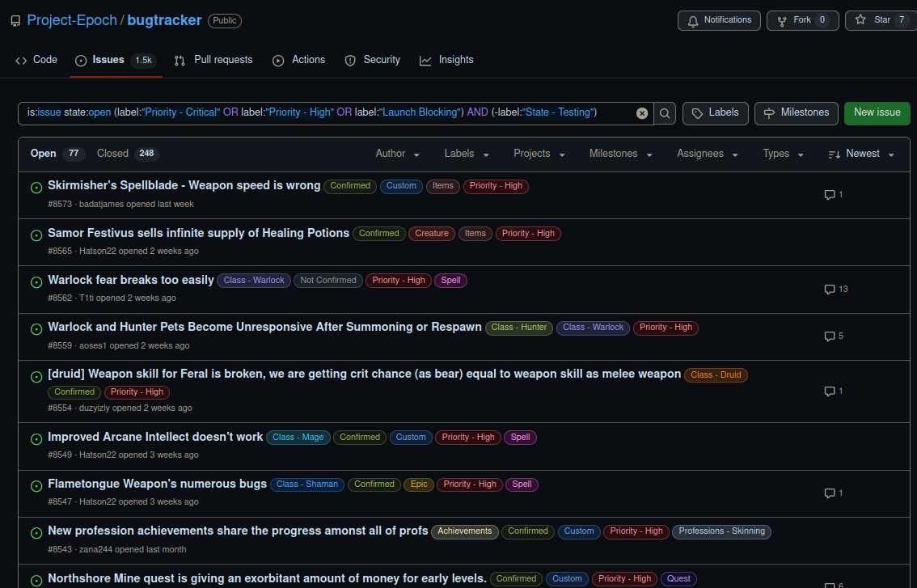
Task: Click the Achievements label
Action: click(465, 531)
